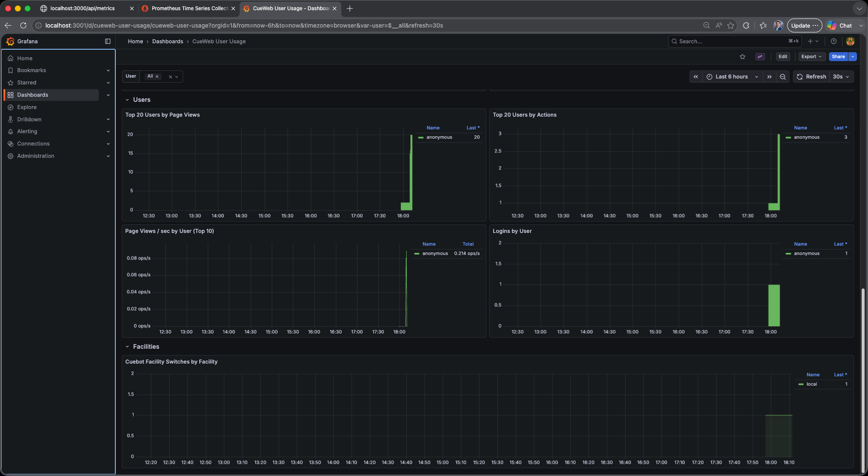Open Bookmarks in the sidebar
The height and width of the screenshot is (476, 868).
[x=31, y=70]
